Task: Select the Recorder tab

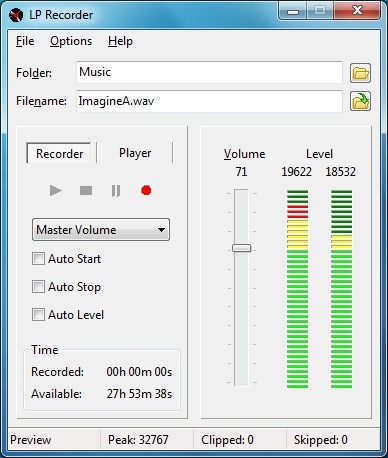Action: (59, 153)
